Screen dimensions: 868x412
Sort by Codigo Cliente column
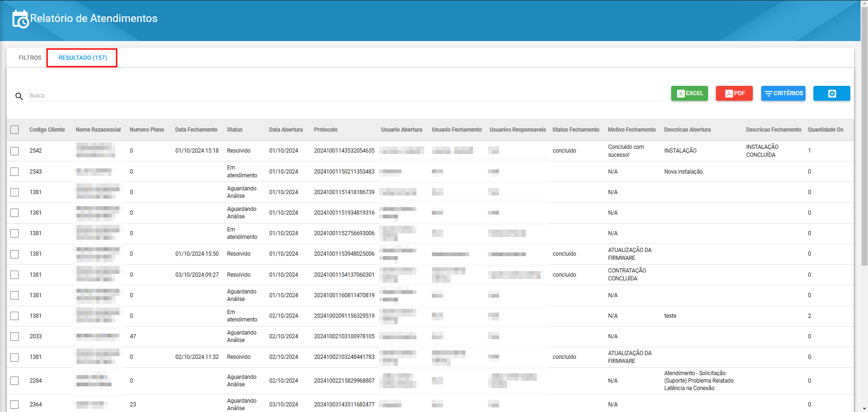point(47,130)
